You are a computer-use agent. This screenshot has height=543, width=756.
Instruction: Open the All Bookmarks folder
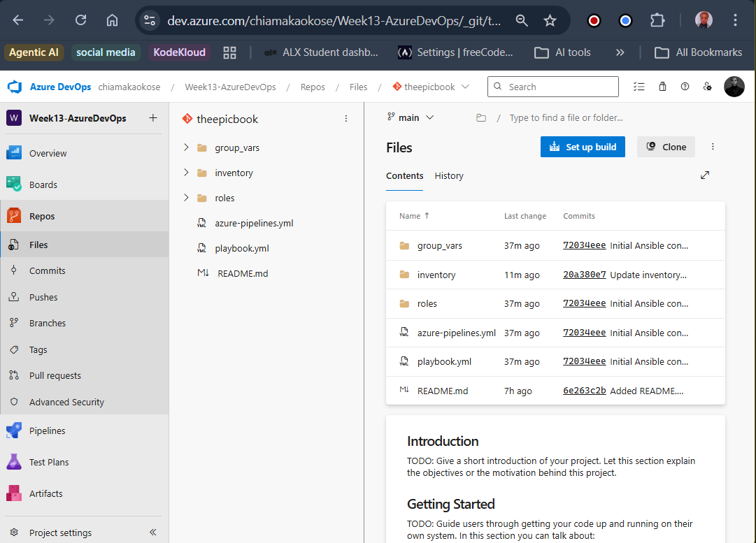pos(698,52)
